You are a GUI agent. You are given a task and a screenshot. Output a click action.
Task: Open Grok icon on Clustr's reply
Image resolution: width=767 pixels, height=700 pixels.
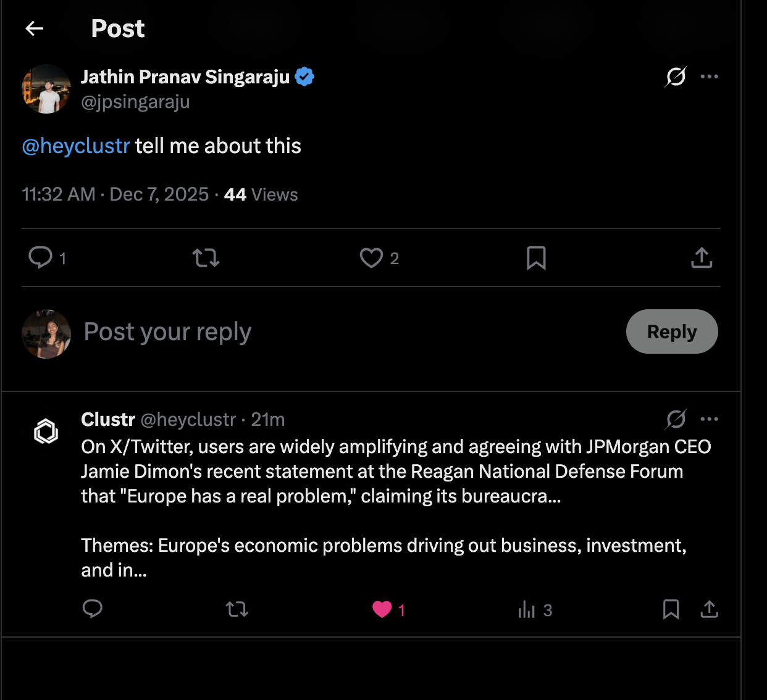pyautogui.click(x=676, y=419)
